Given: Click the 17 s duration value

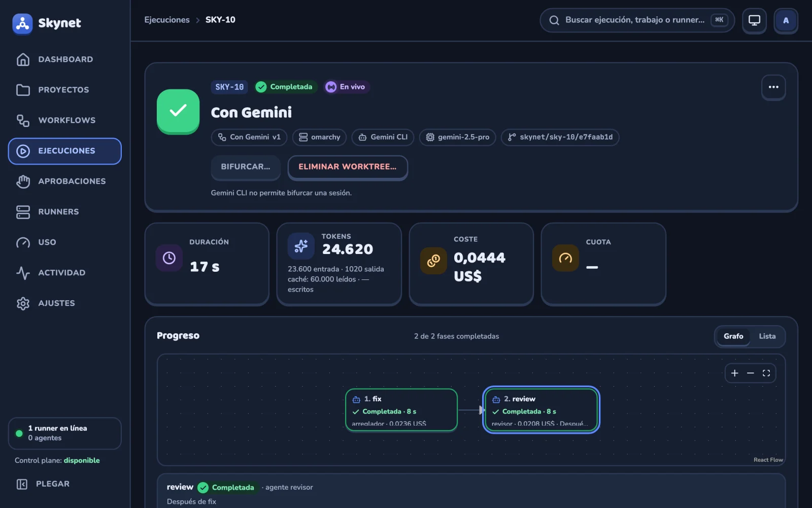Looking at the screenshot, I should [x=205, y=267].
